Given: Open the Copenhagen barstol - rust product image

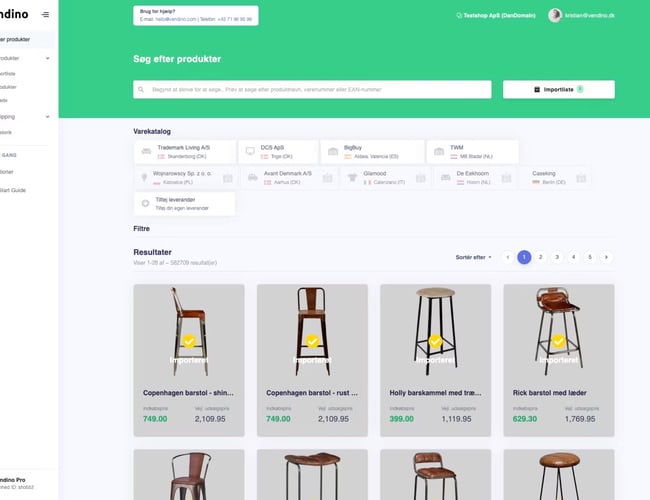Looking at the screenshot, I should (312, 332).
